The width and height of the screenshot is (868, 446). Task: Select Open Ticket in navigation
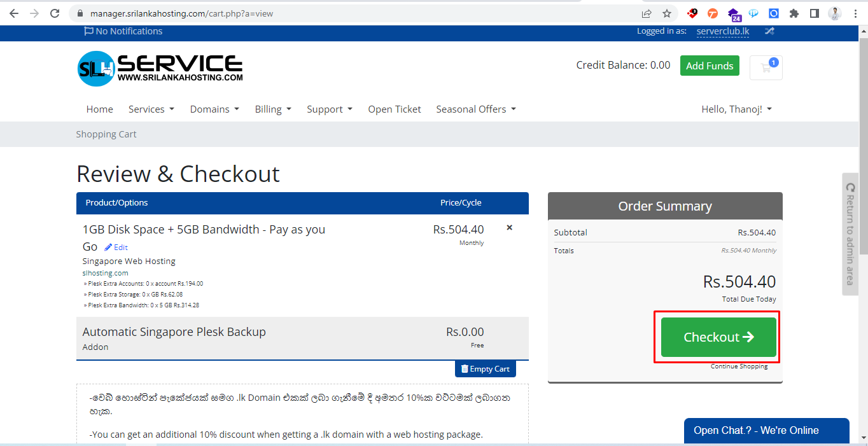[x=394, y=109]
